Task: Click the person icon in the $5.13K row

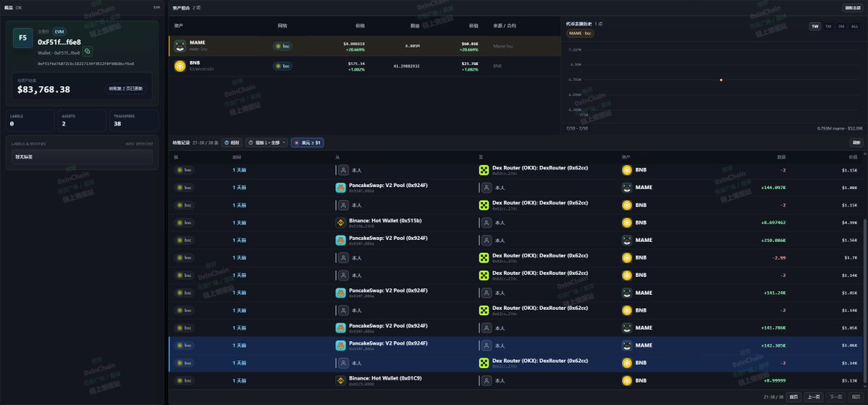Action: (x=486, y=380)
